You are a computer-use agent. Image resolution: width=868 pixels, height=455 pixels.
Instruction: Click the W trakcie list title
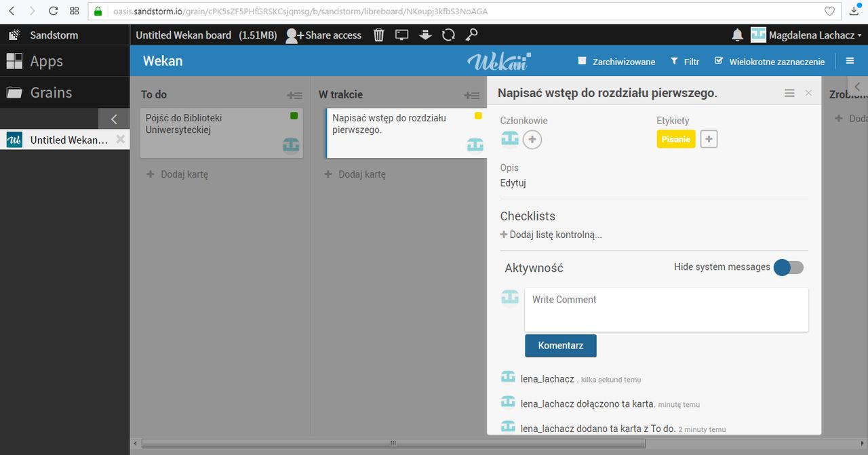340,94
